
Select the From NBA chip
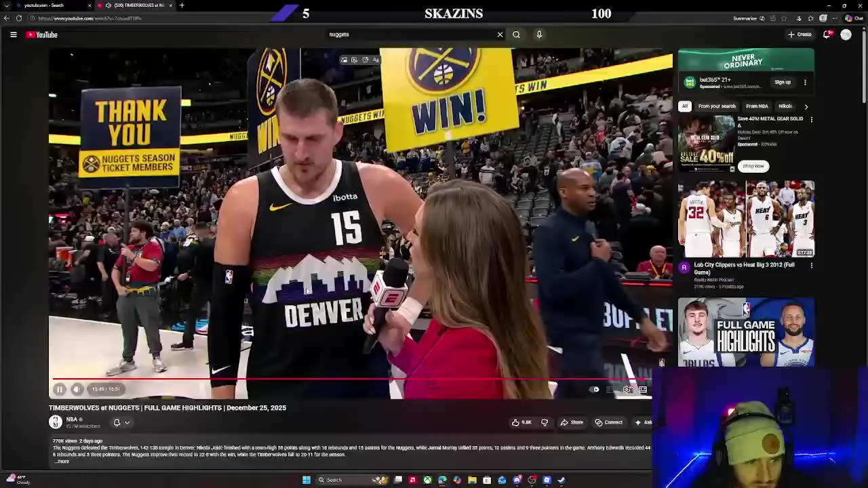coord(757,106)
